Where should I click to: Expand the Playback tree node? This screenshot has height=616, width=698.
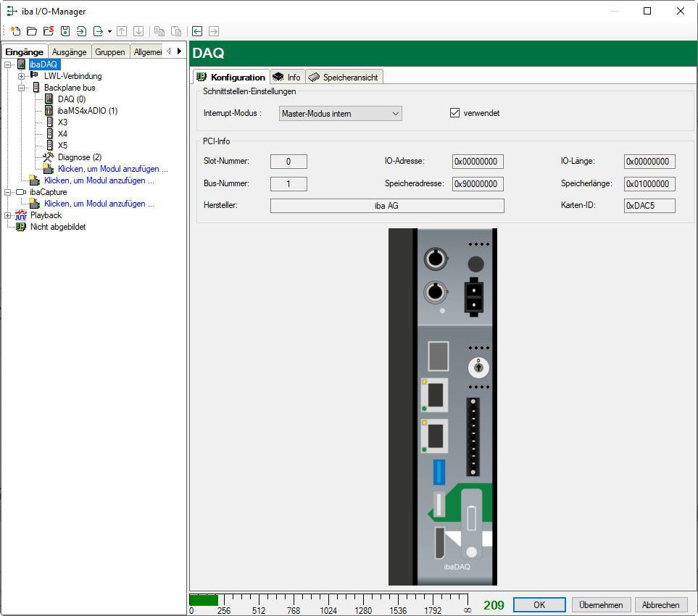8,215
